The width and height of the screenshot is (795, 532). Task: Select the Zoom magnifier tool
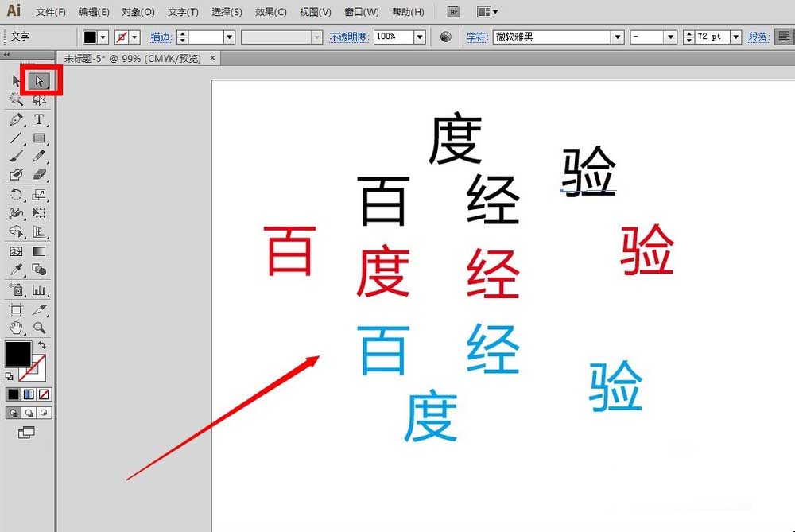[x=39, y=328]
